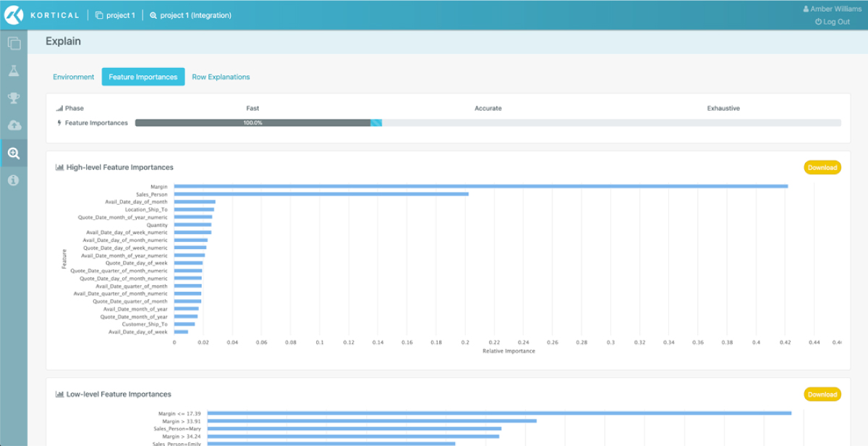This screenshot has height=446, width=868.
Task: Open the flask lab sidebar icon
Action: (x=14, y=71)
